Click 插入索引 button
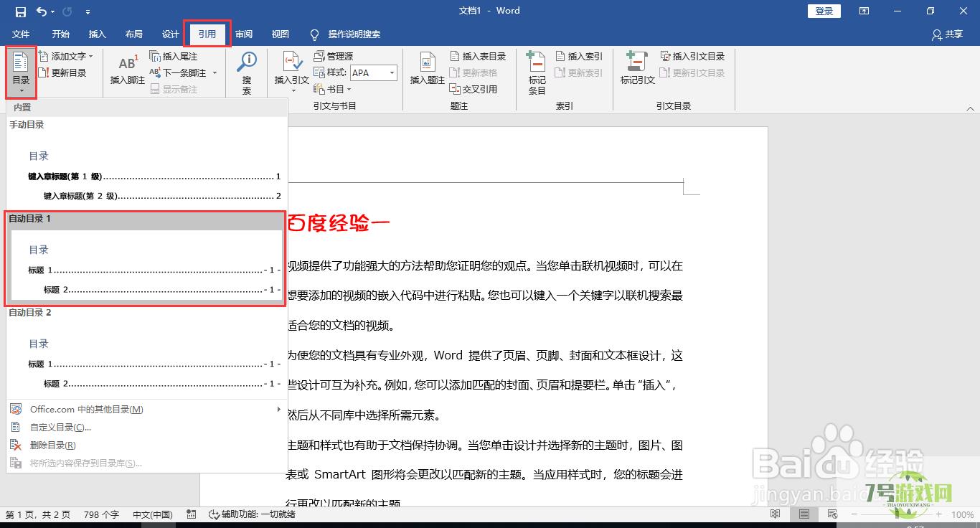The image size is (980, 528). point(579,56)
